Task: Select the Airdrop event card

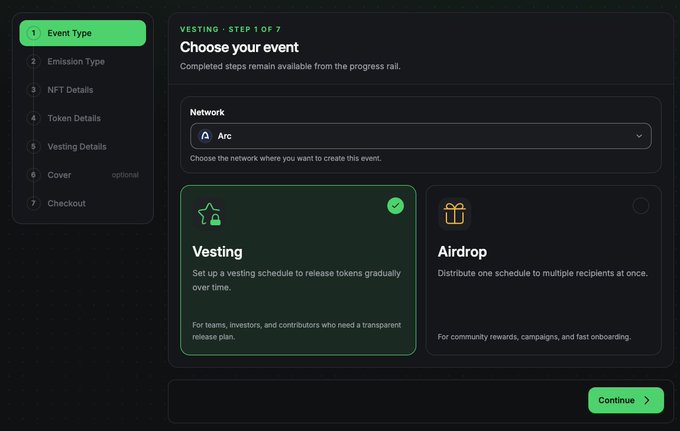Action: point(543,270)
